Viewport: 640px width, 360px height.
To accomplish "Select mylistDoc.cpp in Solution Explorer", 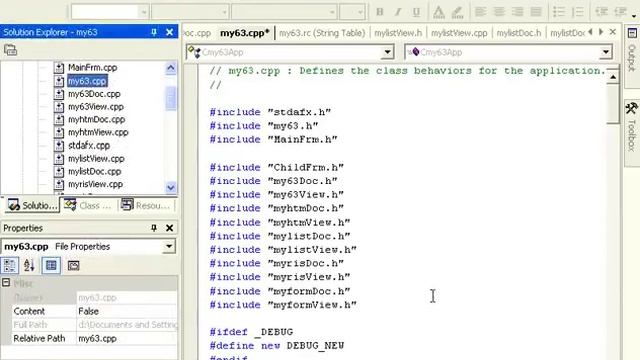I will [94, 171].
